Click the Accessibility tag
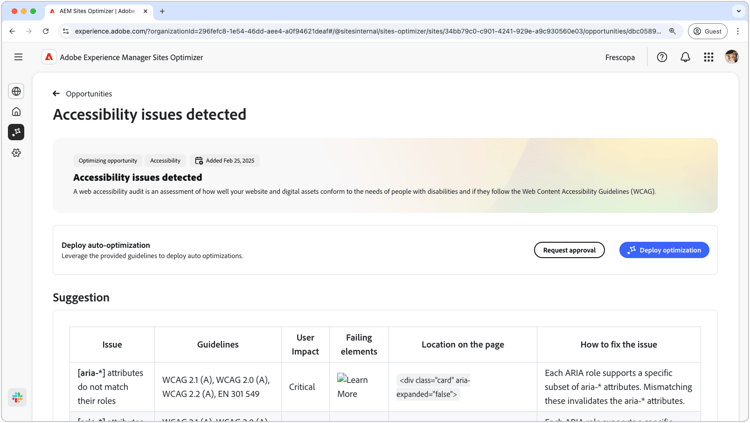The height and width of the screenshot is (423, 750). coord(165,161)
